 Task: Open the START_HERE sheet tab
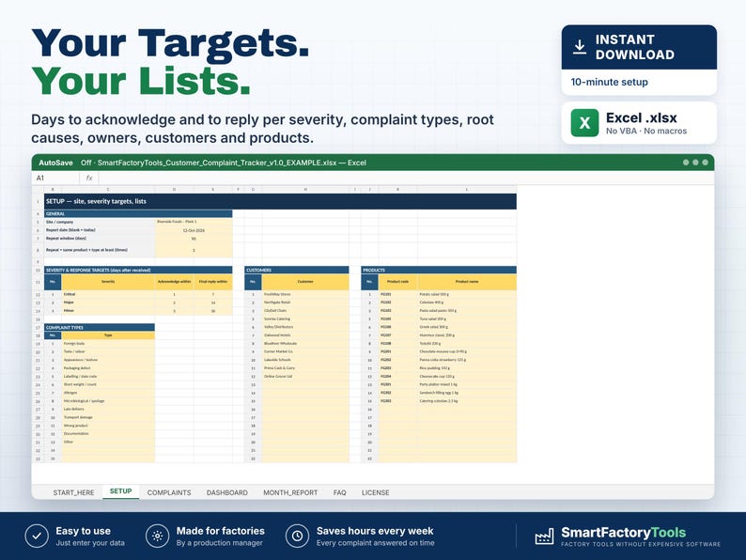pos(73,492)
